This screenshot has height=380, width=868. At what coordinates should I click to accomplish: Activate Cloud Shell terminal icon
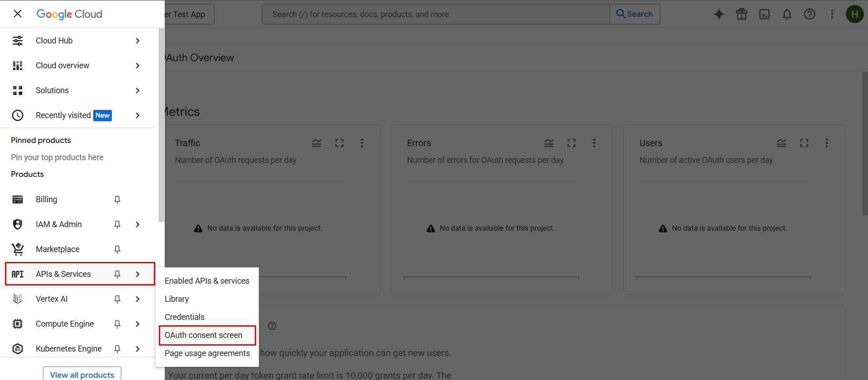764,14
